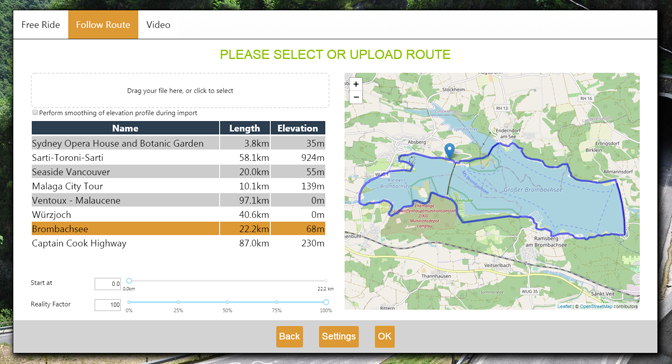Enable elevation profile smoothing checkbox

click(x=35, y=112)
